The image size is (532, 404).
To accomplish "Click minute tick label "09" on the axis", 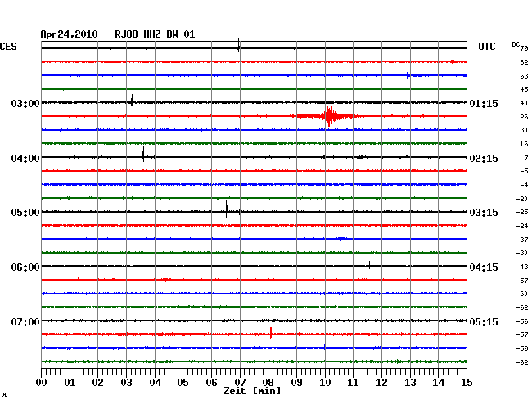I will coord(296,383).
